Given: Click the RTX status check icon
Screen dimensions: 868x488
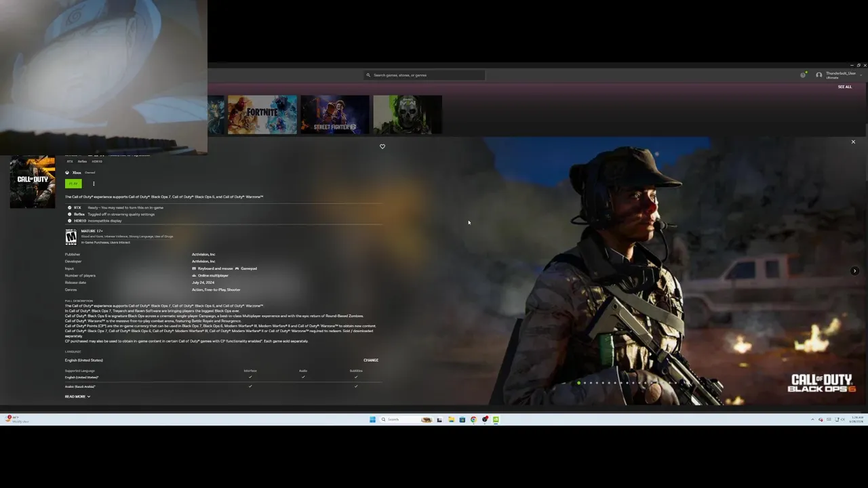Looking at the screenshot, I should coord(69,207).
